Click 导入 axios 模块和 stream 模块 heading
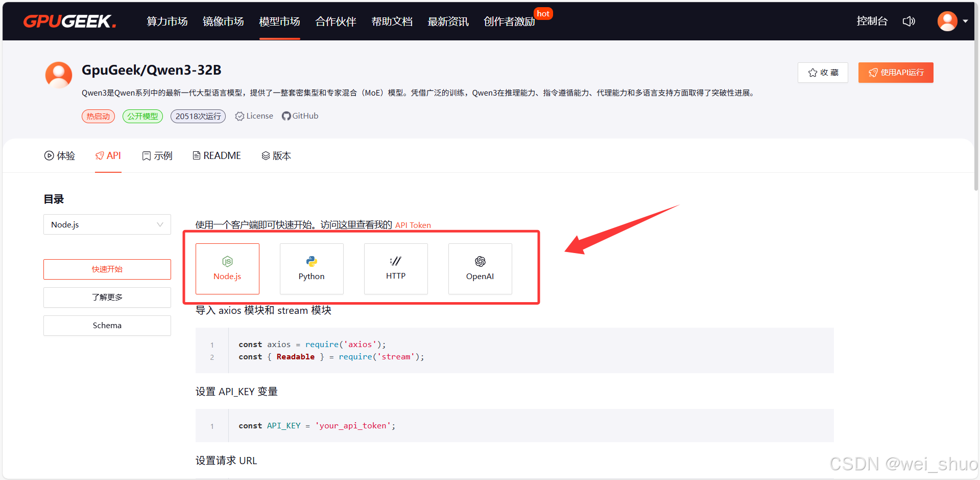Screen dimensions: 980x480 (264, 310)
